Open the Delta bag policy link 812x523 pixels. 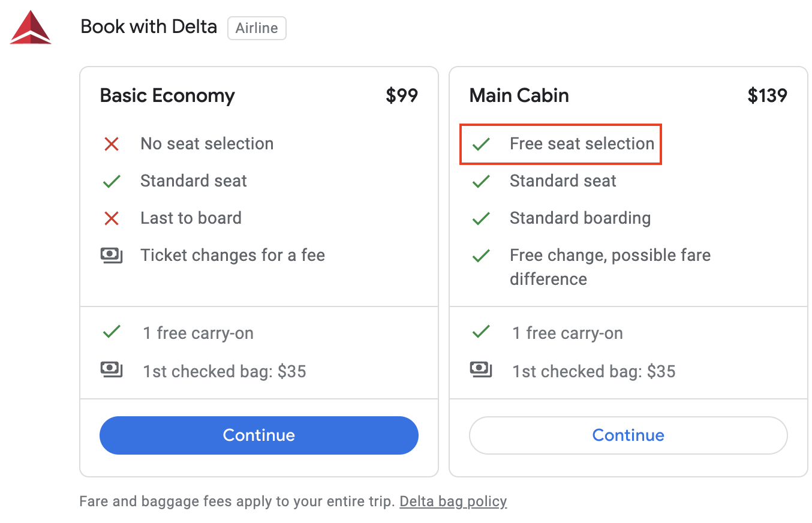453,501
